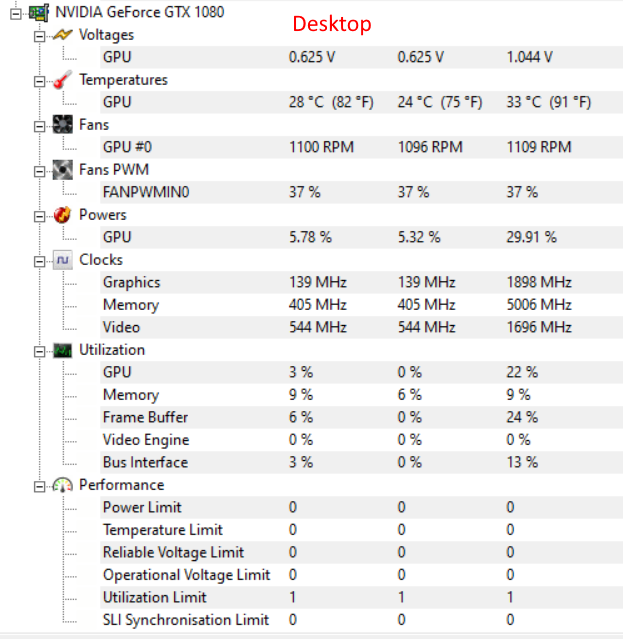
Task: Select the Video clock row
Action: coord(121,327)
